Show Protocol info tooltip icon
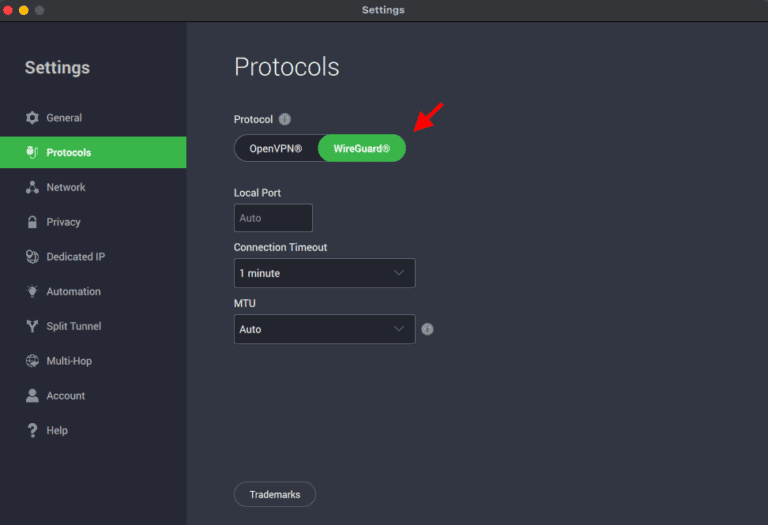 tap(285, 120)
